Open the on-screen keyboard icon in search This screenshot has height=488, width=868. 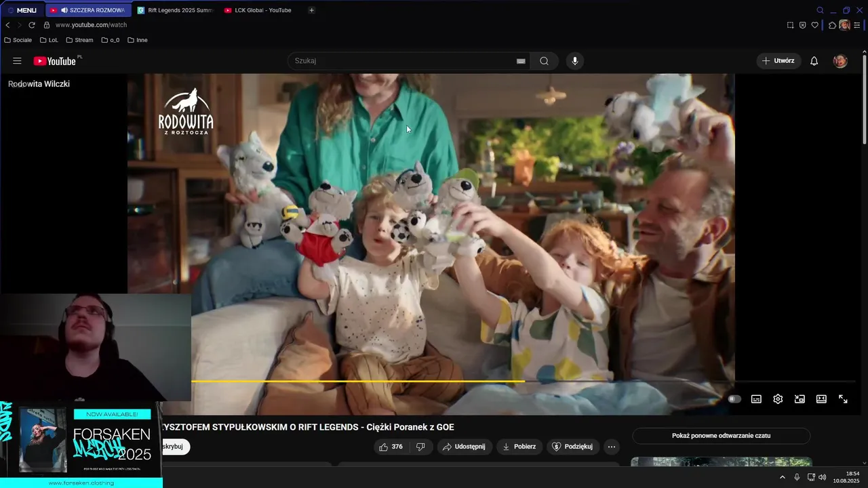click(521, 61)
